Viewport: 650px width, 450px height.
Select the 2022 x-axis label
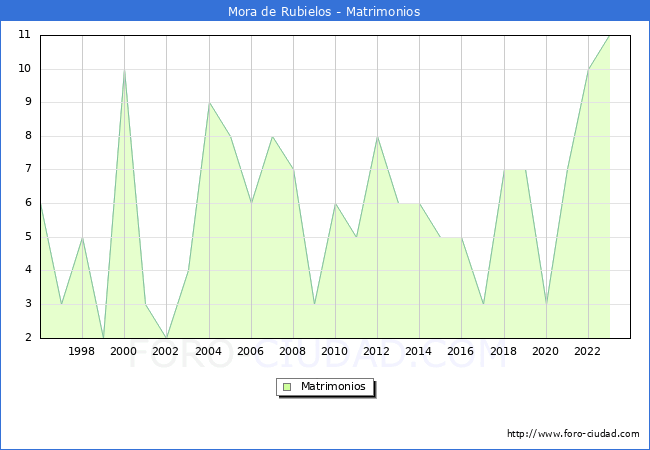point(588,351)
